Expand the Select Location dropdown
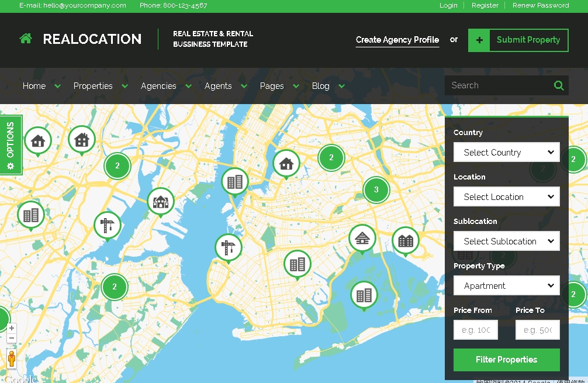Viewport: 588px width, 383px height. point(506,197)
